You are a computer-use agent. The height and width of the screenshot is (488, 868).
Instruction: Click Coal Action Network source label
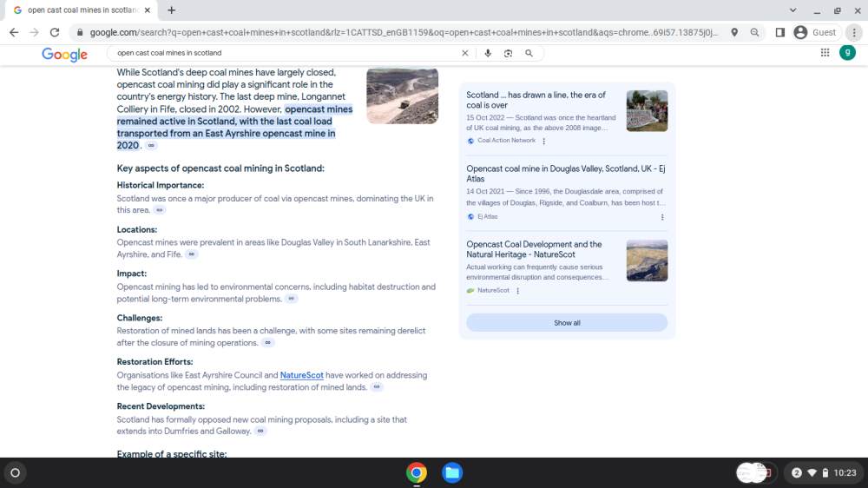pyautogui.click(x=507, y=141)
